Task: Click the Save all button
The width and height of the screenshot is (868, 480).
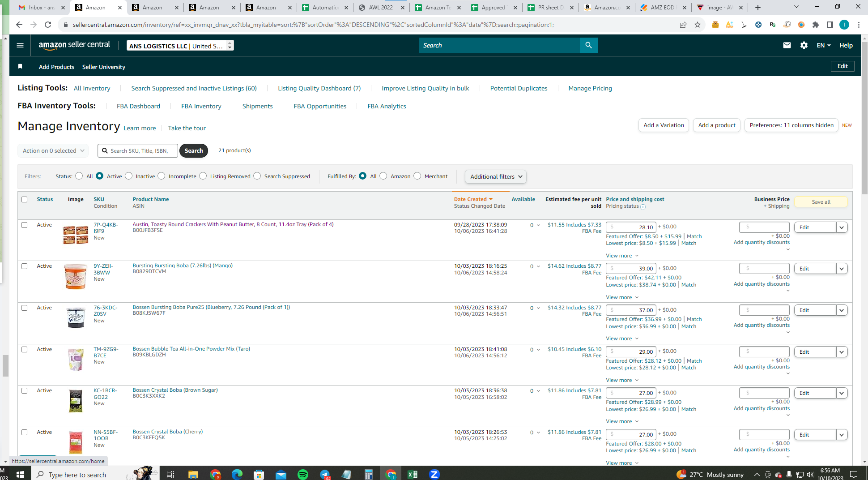Action: coord(821,202)
